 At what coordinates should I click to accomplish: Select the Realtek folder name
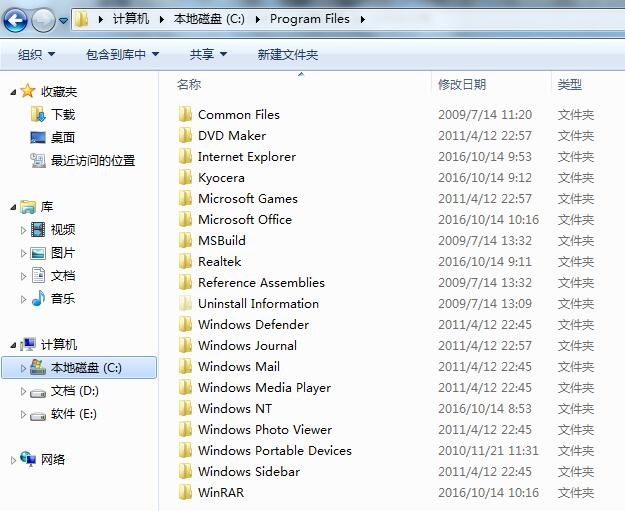pos(220,261)
